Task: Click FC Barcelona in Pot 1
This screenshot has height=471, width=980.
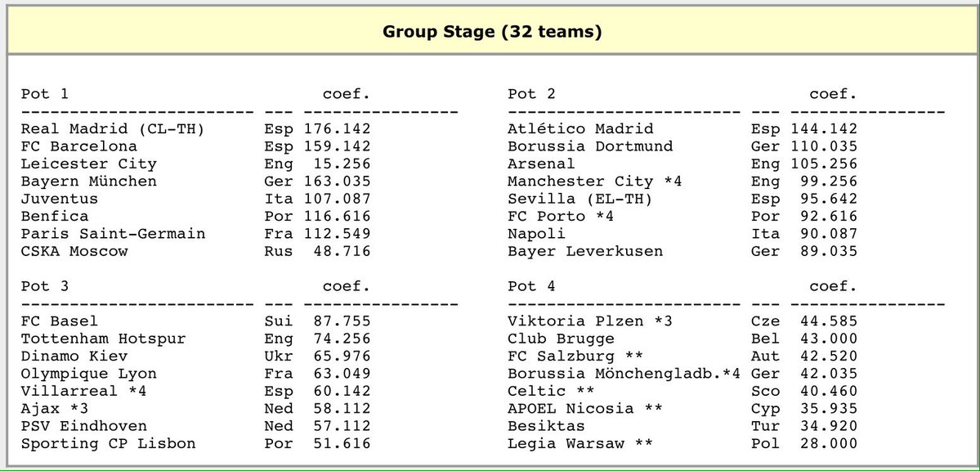Action: click(x=78, y=146)
